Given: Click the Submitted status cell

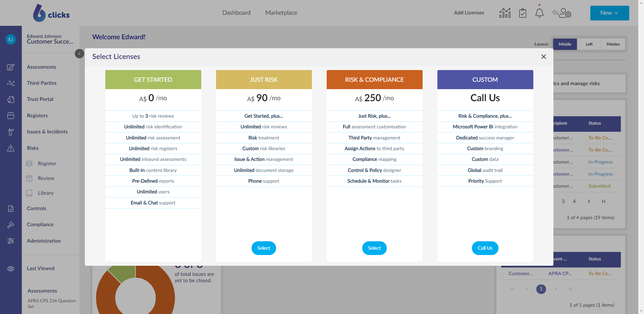Looking at the screenshot, I should [599, 186].
